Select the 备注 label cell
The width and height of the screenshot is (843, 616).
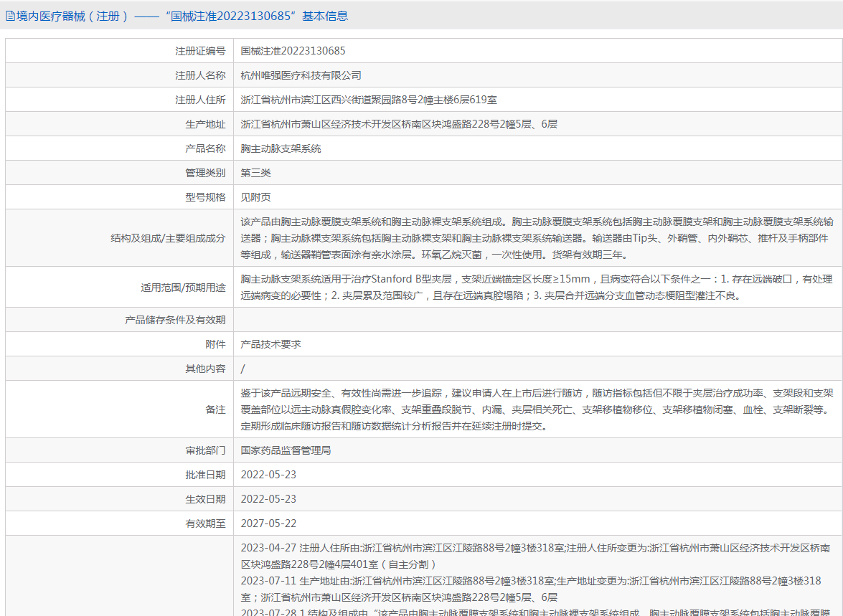coord(215,409)
